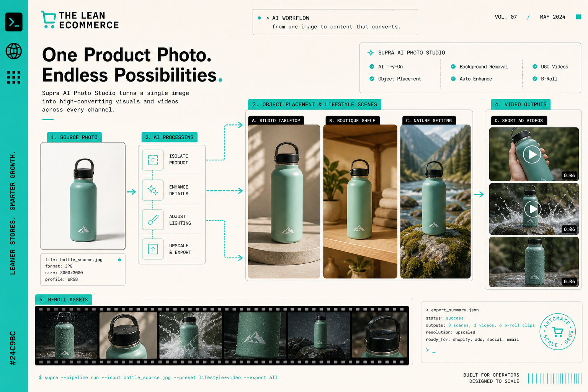Play the first short ad video

coord(532,155)
